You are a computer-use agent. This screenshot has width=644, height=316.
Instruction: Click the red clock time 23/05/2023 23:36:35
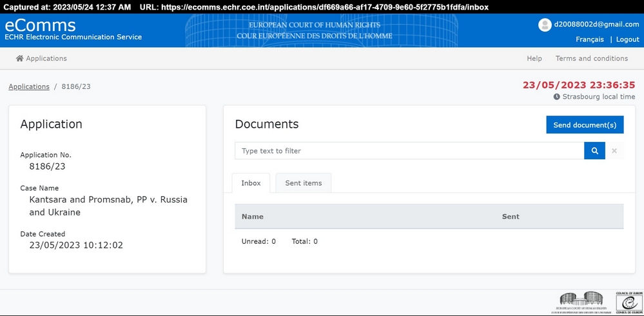[x=579, y=85]
